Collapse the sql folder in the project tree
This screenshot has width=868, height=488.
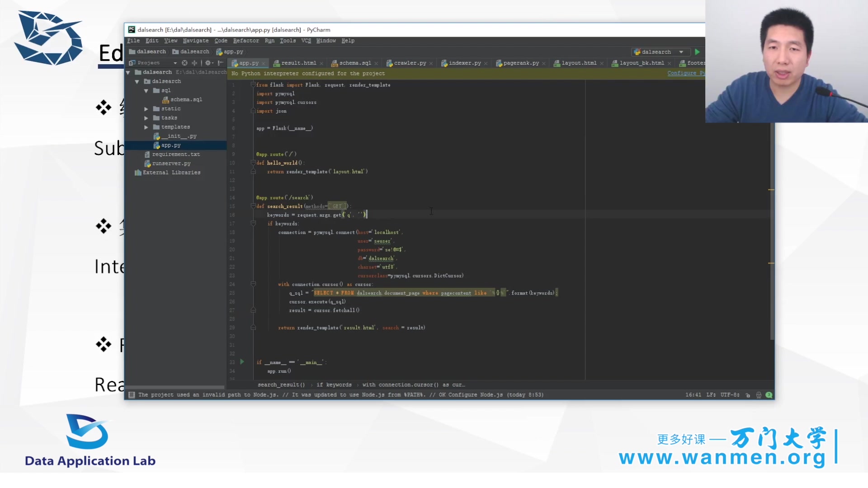(x=146, y=90)
